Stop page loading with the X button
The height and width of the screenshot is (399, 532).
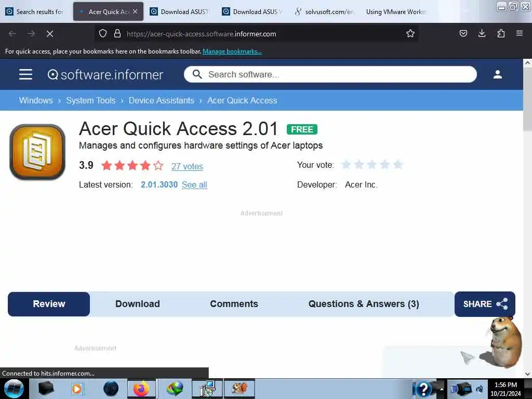(x=50, y=34)
